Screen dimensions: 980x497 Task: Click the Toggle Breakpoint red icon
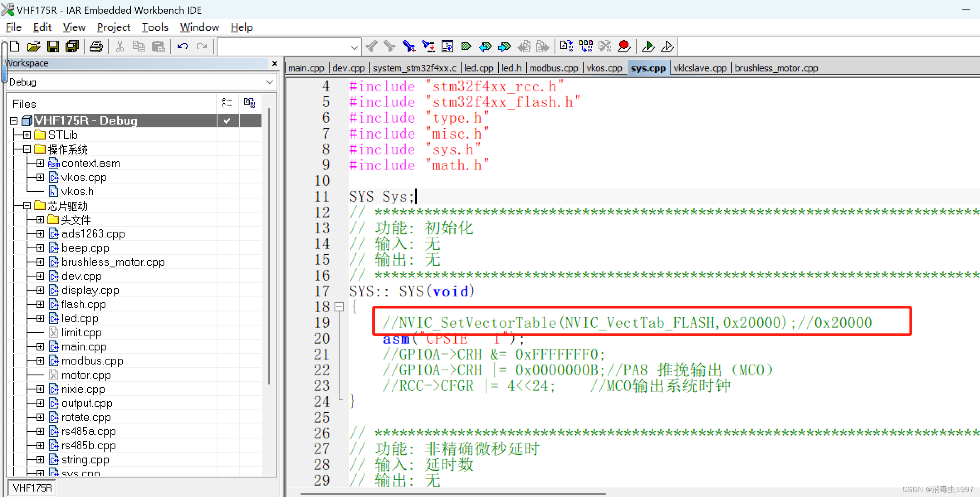[623, 47]
